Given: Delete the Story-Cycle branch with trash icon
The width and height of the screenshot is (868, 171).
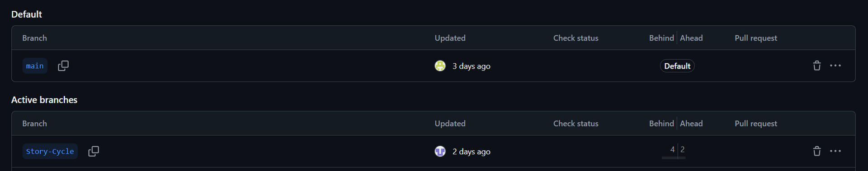Looking at the screenshot, I should point(817,151).
